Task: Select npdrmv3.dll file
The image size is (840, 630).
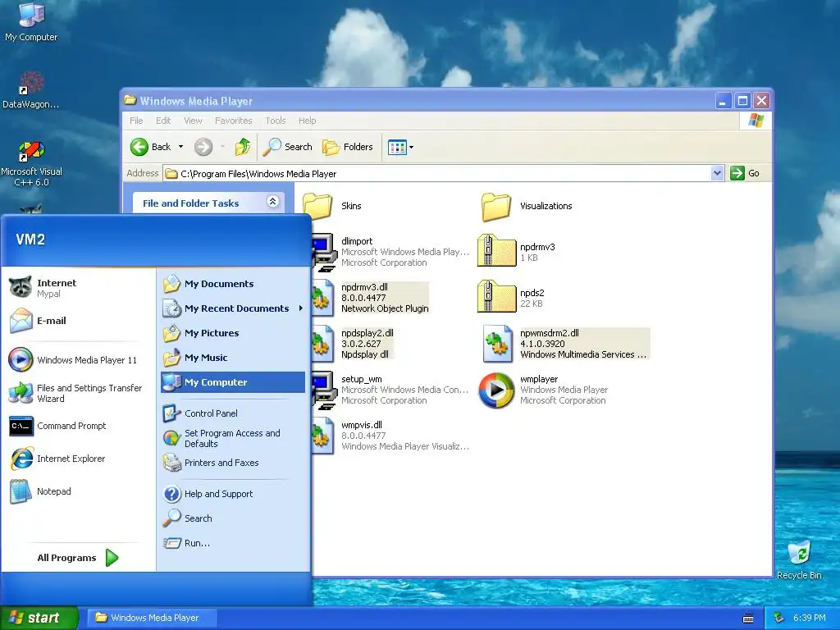Action: (371, 298)
